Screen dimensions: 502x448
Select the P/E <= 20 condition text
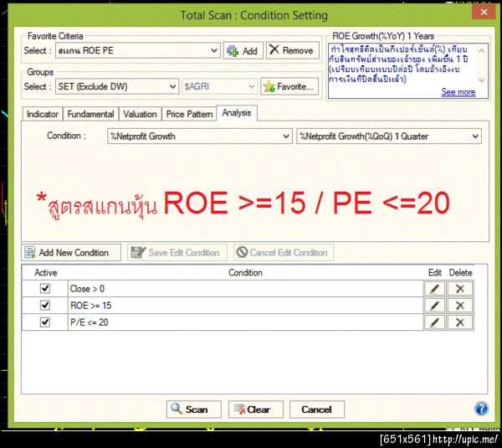[89, 322]
